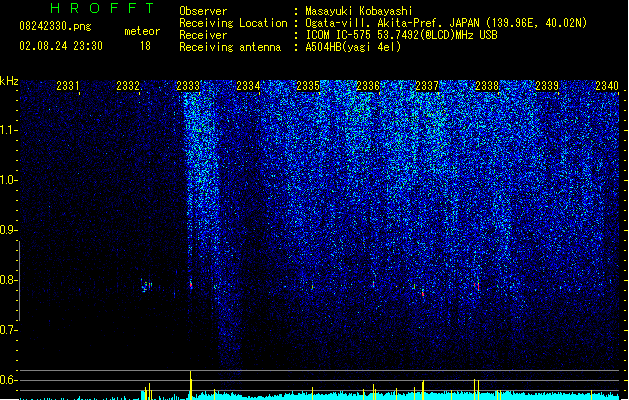The image size is (629, 400).
Task: Click the 2340 time marker
Action: [x=607, y=86]
